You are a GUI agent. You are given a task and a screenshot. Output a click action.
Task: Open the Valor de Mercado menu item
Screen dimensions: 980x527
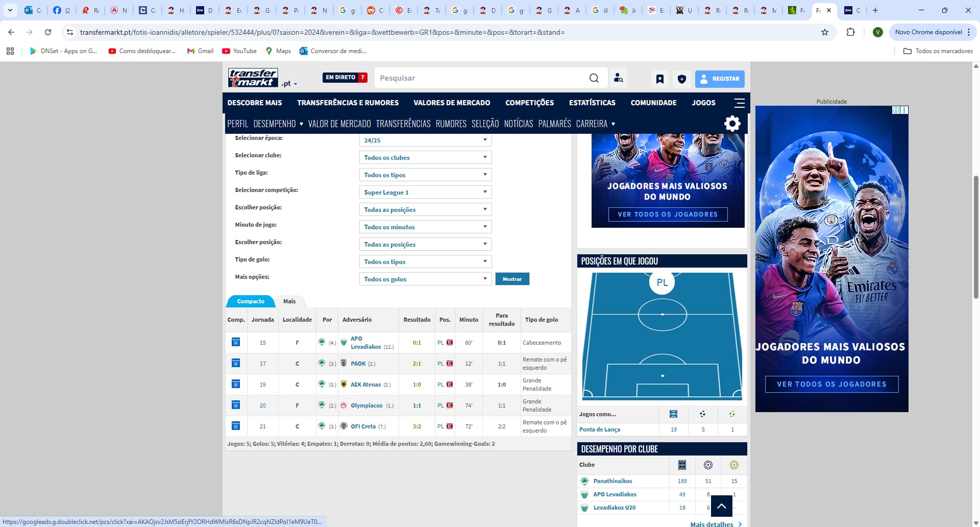(x=339, y=124)
